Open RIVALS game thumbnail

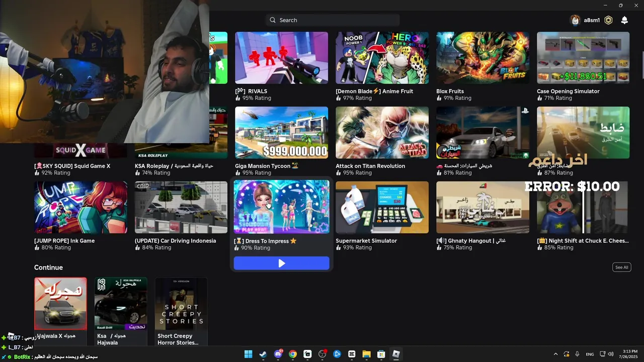(281, 58)
